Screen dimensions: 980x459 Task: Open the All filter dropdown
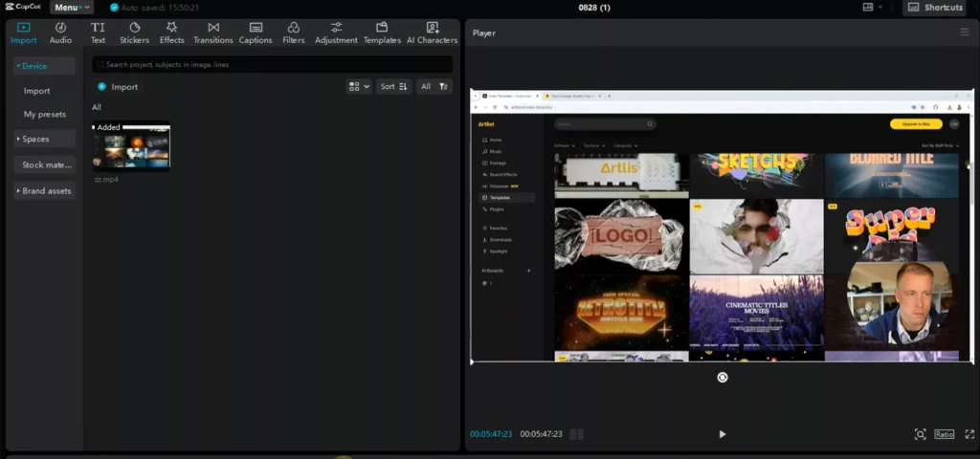point(434,87)
